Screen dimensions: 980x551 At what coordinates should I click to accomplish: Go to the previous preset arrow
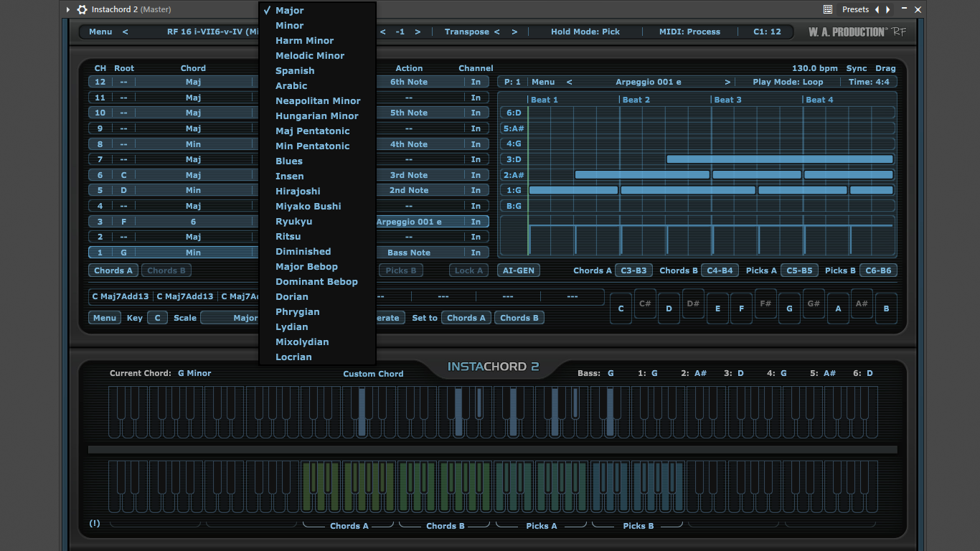pyautogui.click(x=877, y=9)
